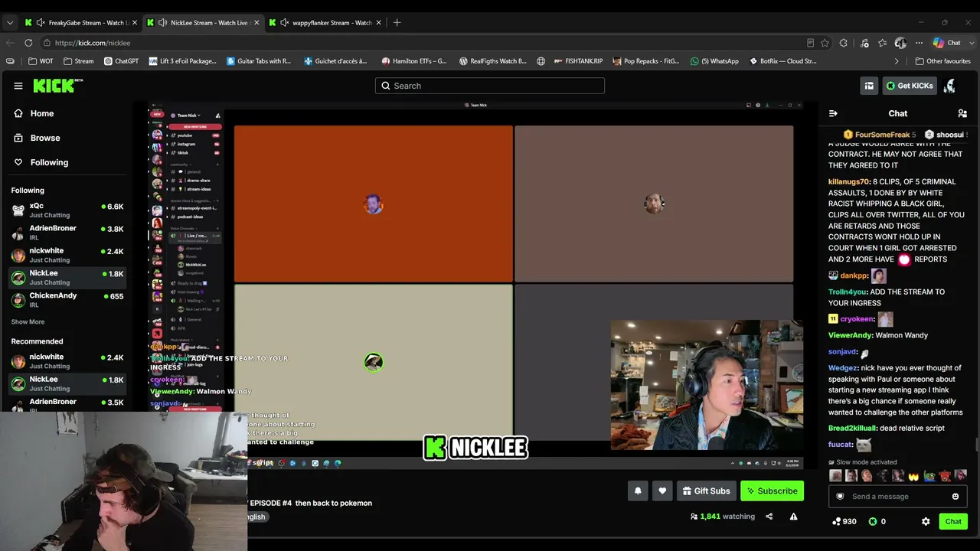
Task: Open the chat viewers list icon
Action: [962, 113]
